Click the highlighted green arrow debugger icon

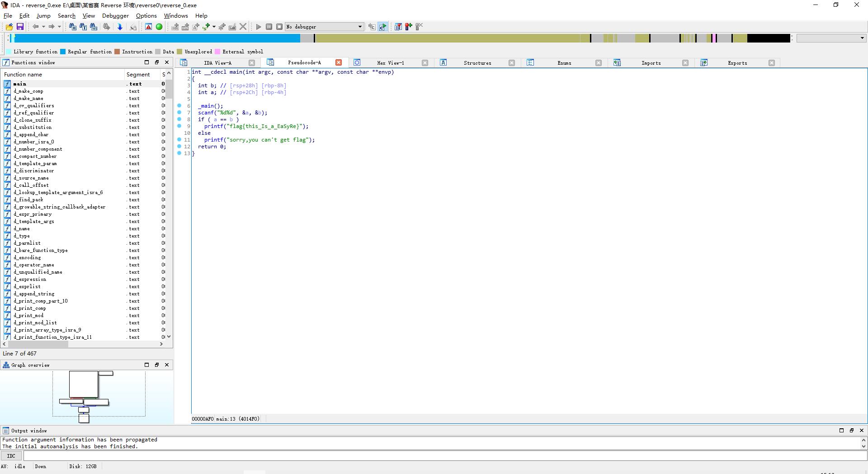click(x=383, y=27)
